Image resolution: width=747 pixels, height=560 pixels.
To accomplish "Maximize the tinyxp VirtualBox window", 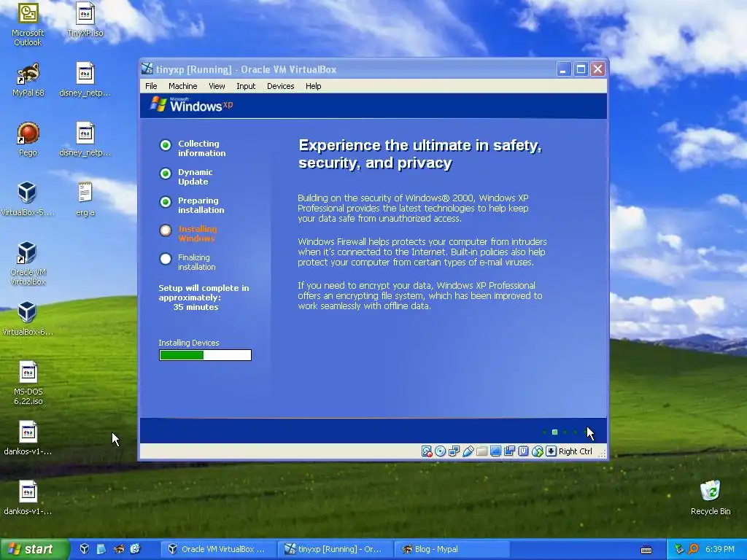I will click(581, 69).
